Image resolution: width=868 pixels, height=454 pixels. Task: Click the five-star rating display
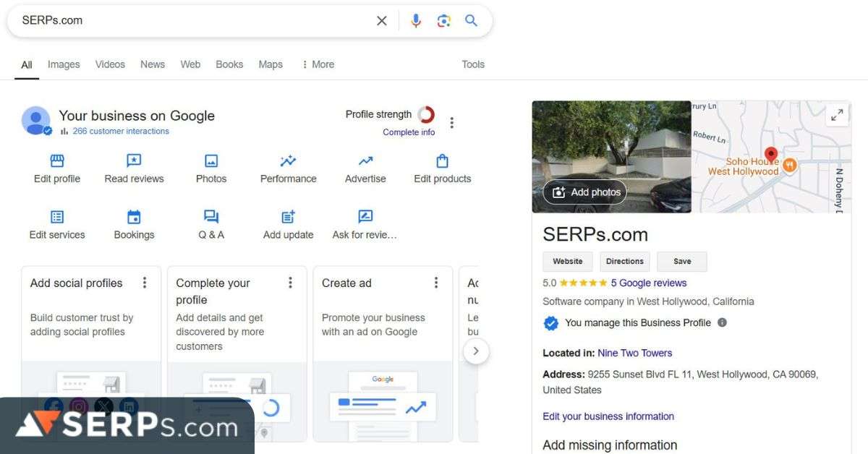[583, 283]
